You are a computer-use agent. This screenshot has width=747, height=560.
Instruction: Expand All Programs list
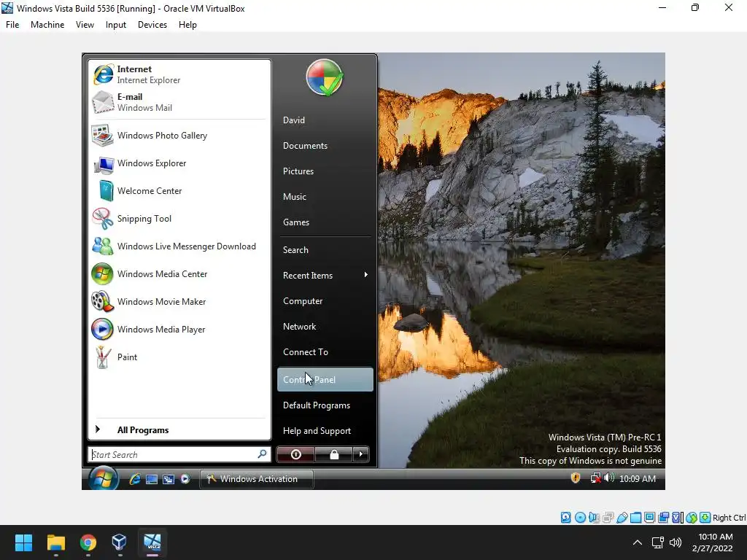pyautogui.click(x=179, y=430)
